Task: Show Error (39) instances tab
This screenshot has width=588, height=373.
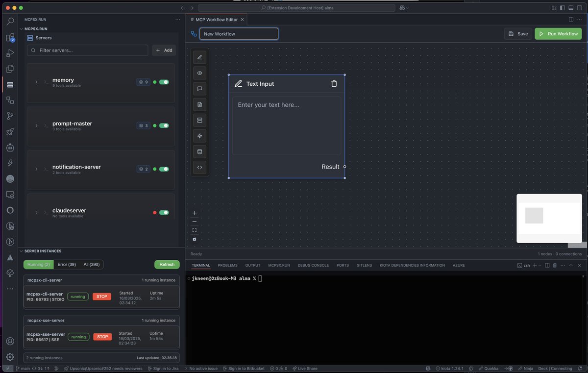Action: [67, 265]
